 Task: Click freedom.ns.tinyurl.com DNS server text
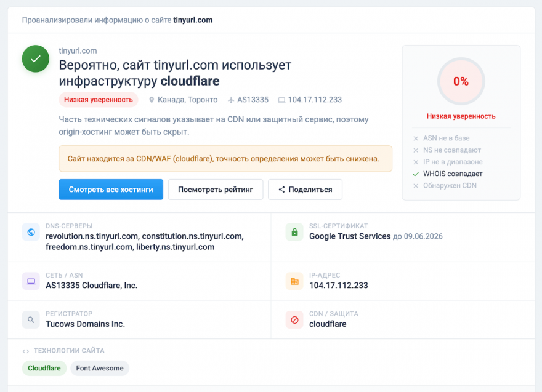(89, 247)
